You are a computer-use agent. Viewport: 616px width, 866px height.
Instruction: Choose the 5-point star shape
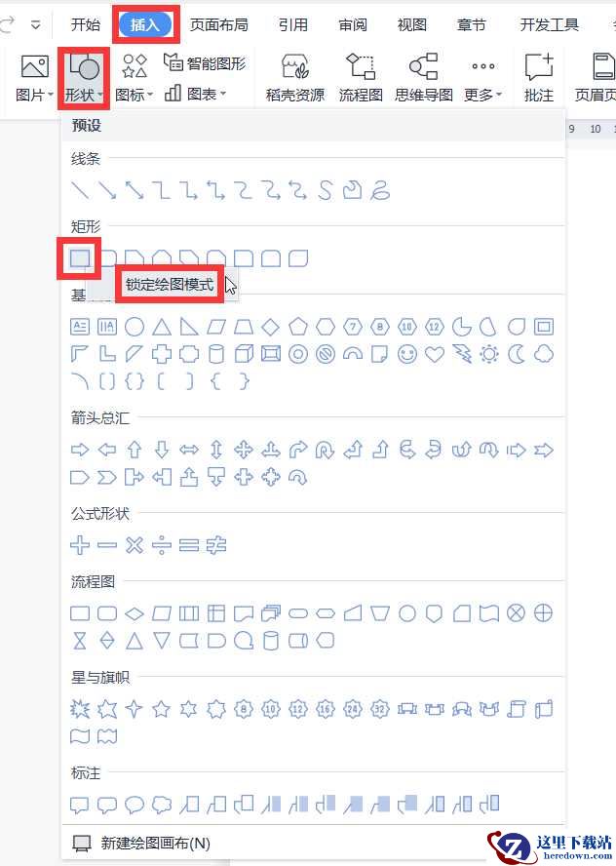point(161,709)
